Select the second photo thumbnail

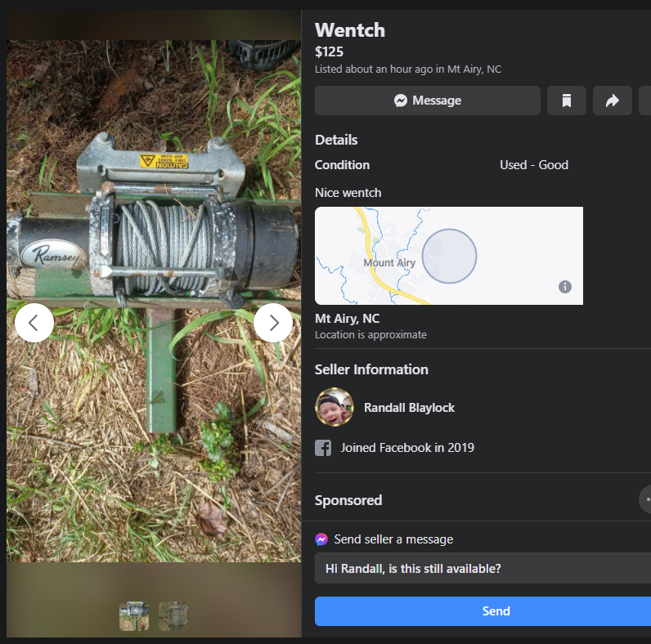click(x=173, y=615)
